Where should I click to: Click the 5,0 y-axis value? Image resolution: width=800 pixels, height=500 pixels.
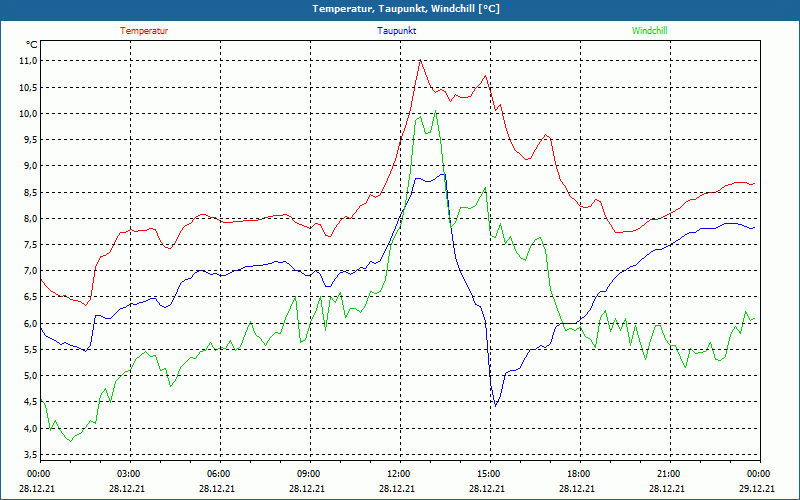[30, 376]
